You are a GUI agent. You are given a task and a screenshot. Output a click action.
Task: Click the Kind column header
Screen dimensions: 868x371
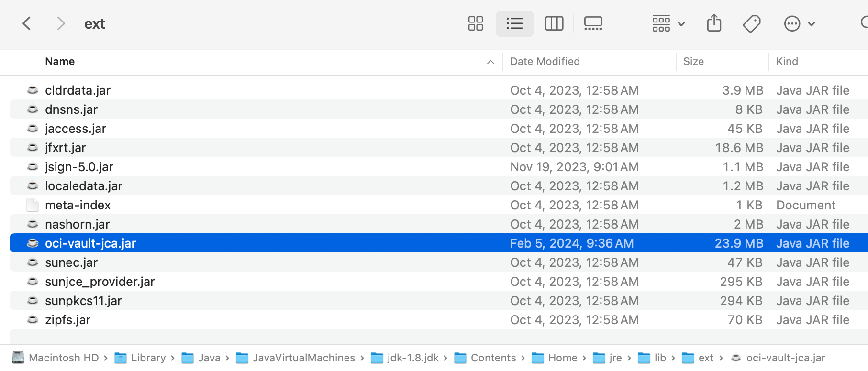(787, 62)
